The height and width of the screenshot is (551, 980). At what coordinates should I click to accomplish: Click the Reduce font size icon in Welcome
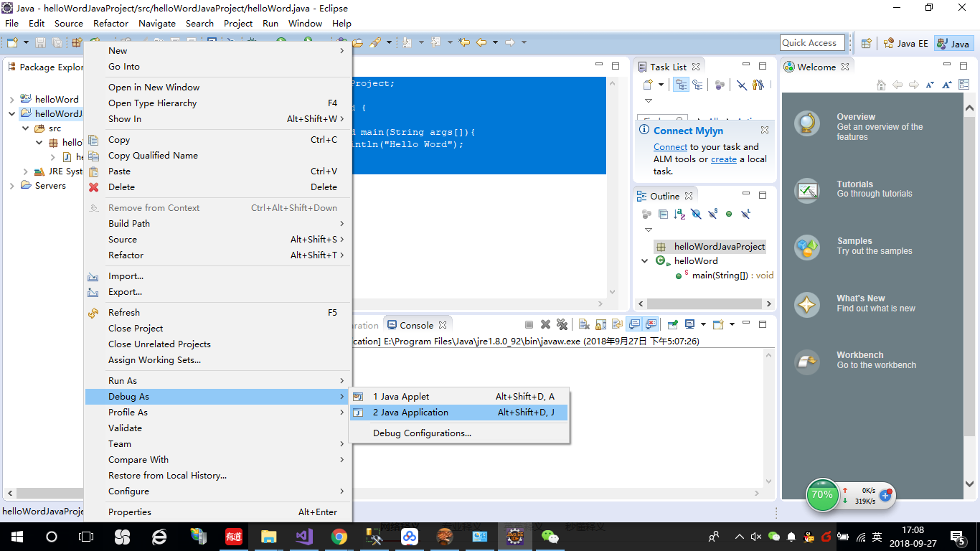pos(930,85)
